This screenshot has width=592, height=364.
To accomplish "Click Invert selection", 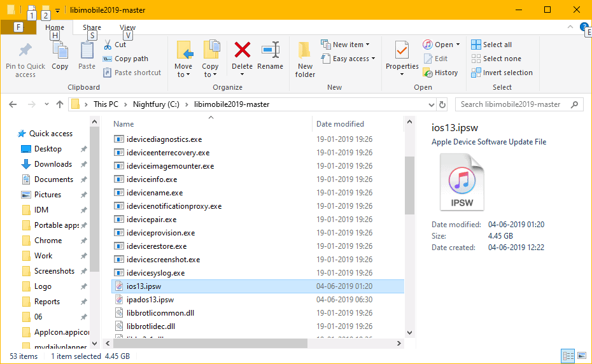I will point(502,73).
